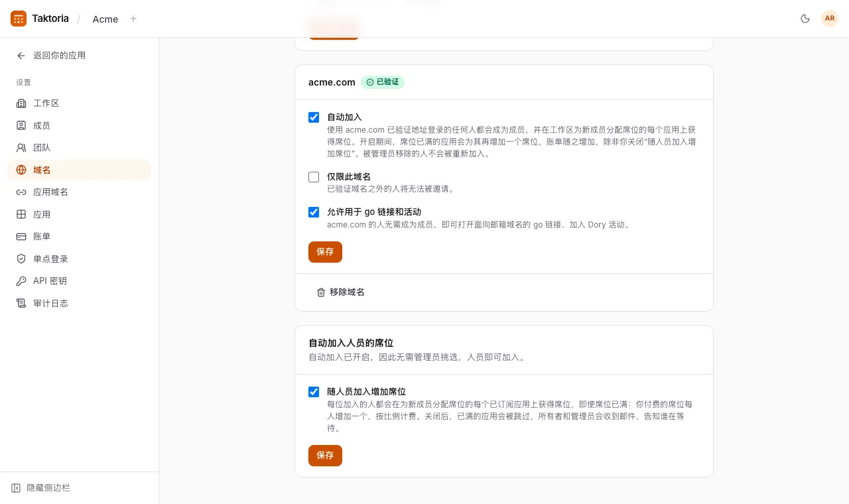This screenshot has width=849, height=504.
Task: Select 域名 in sidebar
Action: tap(80, 170)
